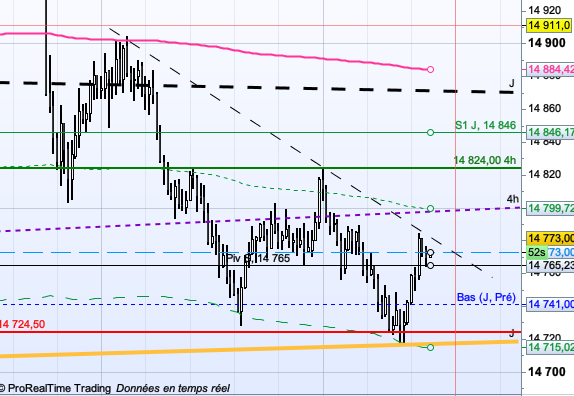Click the pink moving average endpoint circle
Viewport: 574px width, 396px height.
tap(430, 69)
